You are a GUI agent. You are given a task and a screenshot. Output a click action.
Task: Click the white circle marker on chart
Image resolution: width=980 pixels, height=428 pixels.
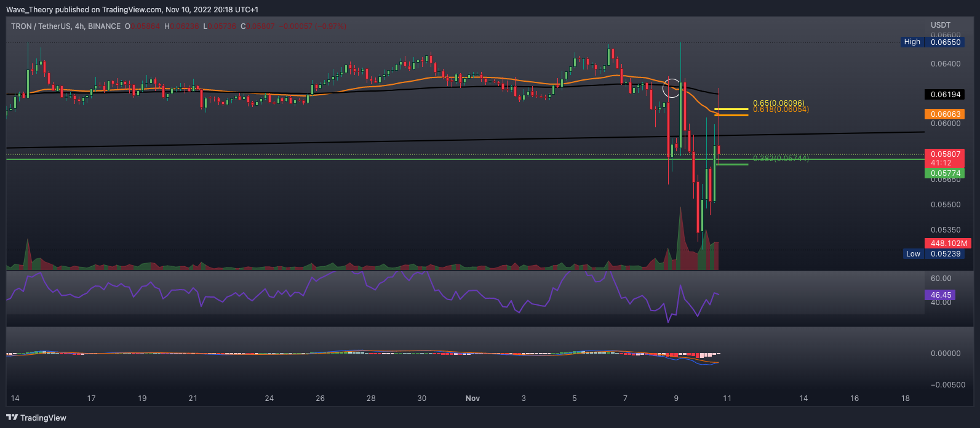pos(672,88)
